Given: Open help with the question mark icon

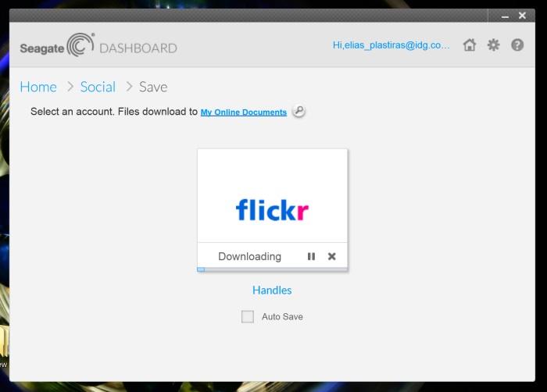Looking at the screenshot, I should tap(517, 45).
